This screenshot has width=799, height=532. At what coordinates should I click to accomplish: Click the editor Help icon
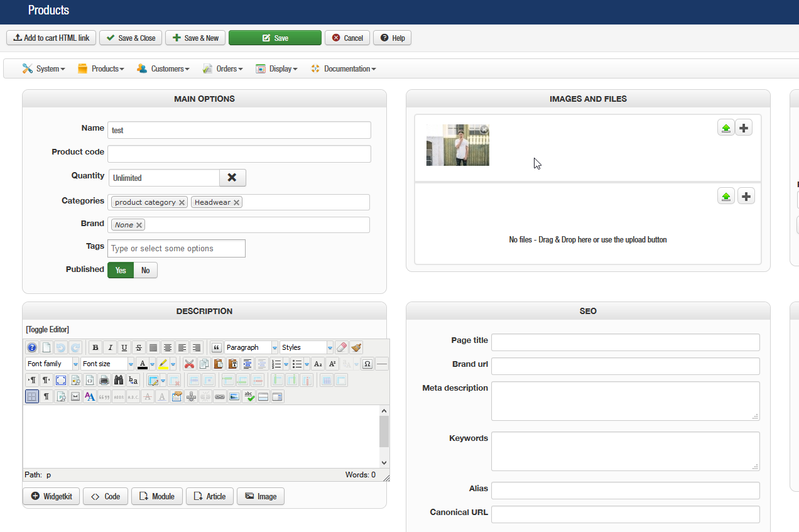32,347
